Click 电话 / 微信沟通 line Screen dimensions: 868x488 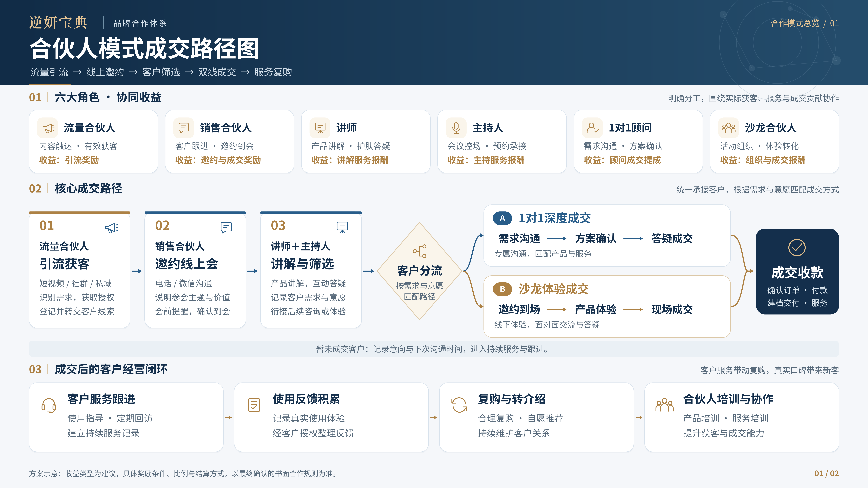coord(184,284)
